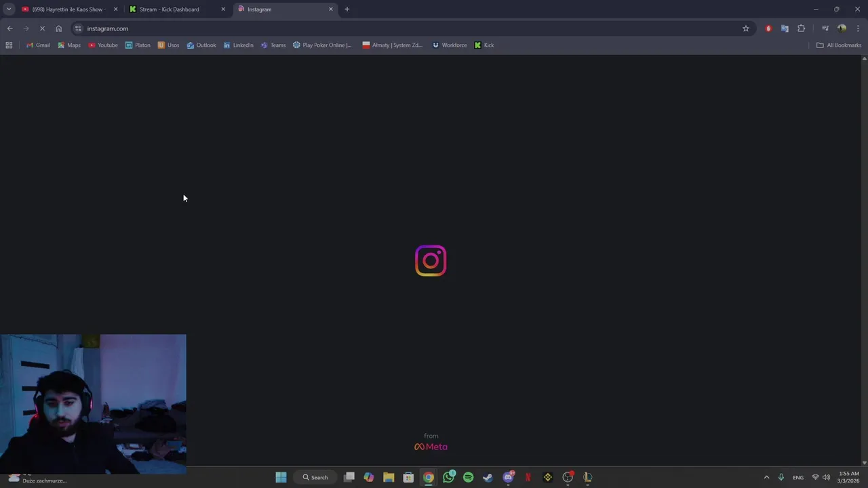
Task: Close the YouTube Kaos Show tab
Action: 115,9
